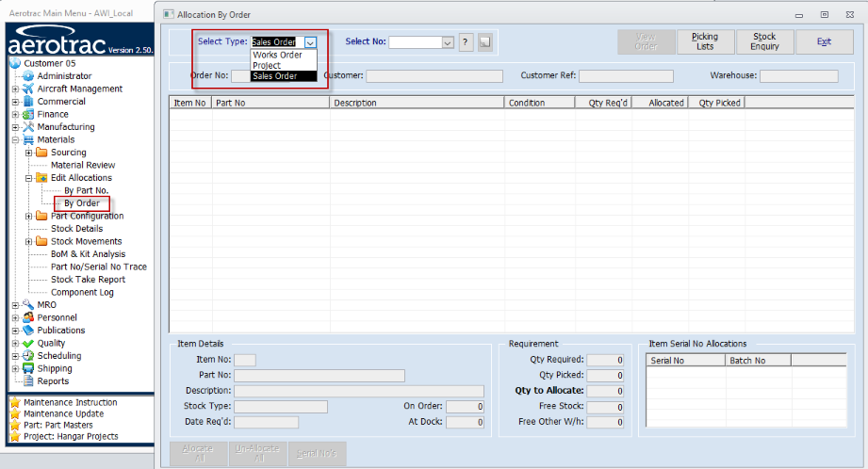The image size is (868, 469).
Task: Open Part No/Serial No Trace
Action: click(99, 267)
